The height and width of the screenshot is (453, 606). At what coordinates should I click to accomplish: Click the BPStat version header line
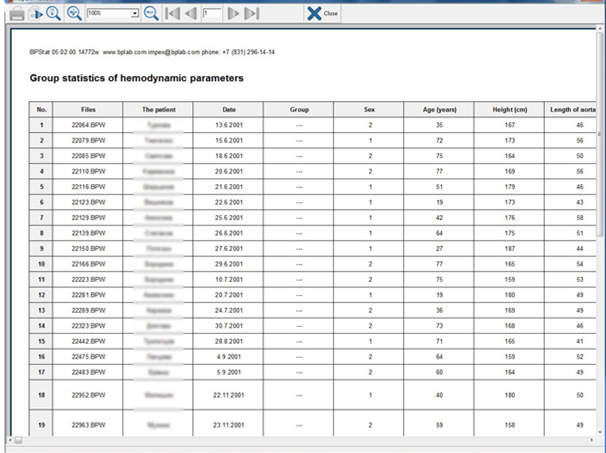coord(152,52)
